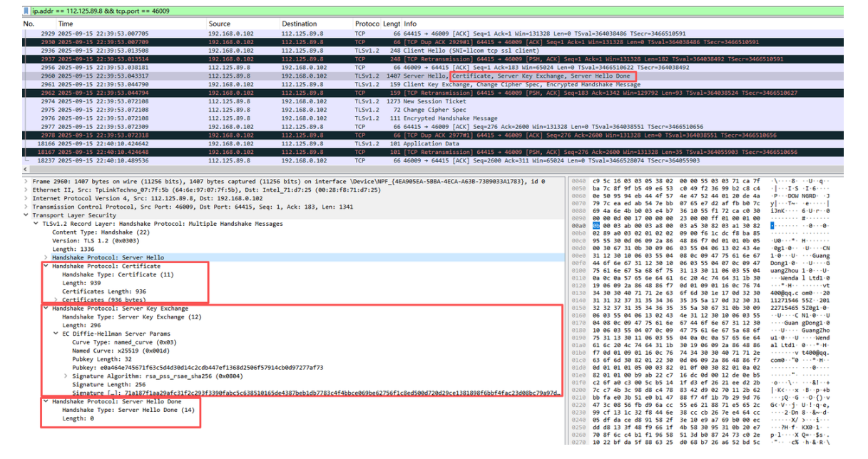868x459 pixels.
Task: Collapse Handshake Protocol: Certificate node
Action: (46, 266)
